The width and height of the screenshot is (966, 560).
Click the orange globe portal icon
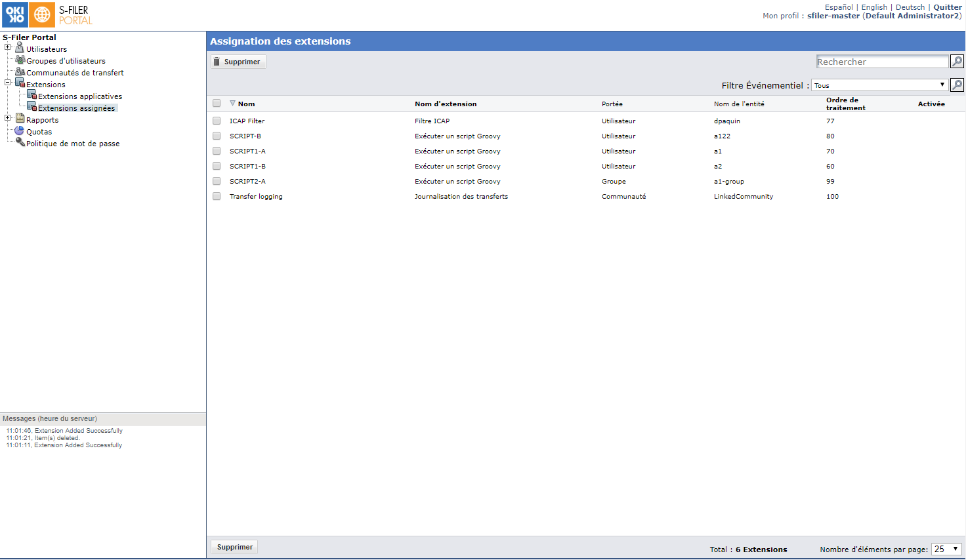(x=42, y=14)
